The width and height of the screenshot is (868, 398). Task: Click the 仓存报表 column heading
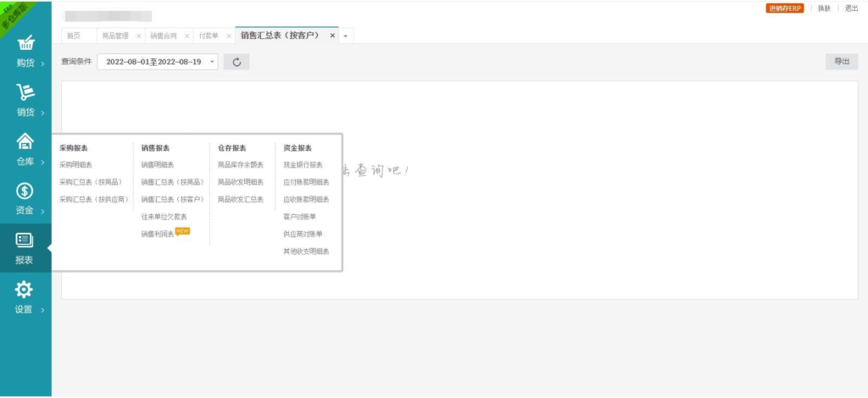(x=232, y=148)
